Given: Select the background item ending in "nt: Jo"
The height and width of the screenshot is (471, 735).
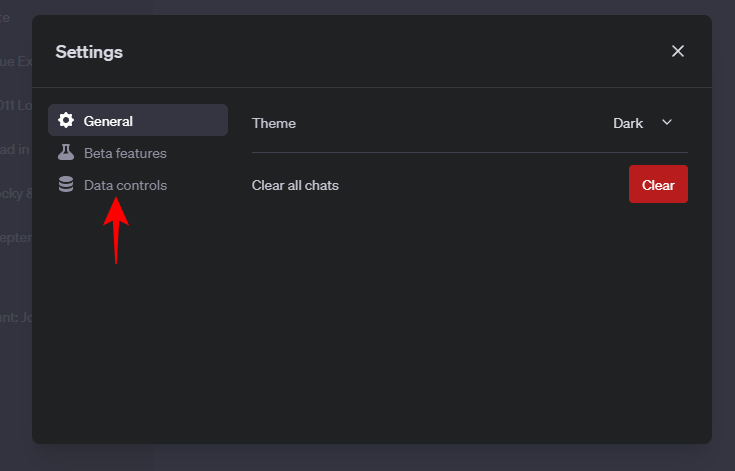Looking at the screenshot, I should point(15,317).
